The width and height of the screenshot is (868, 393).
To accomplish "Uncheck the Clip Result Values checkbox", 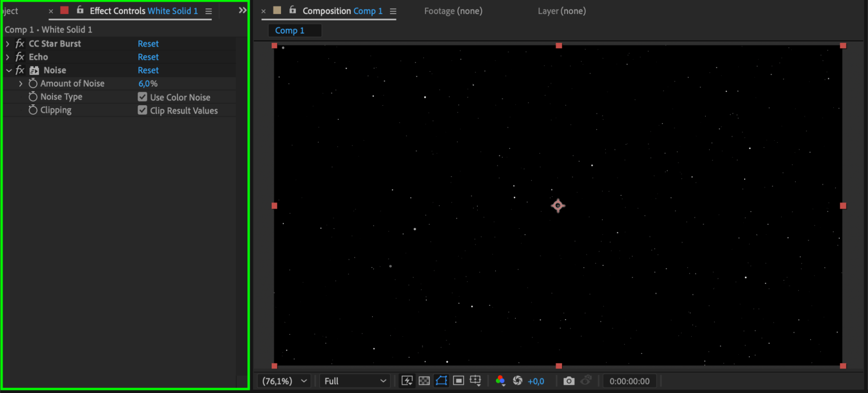I will (x=142, y=110).
